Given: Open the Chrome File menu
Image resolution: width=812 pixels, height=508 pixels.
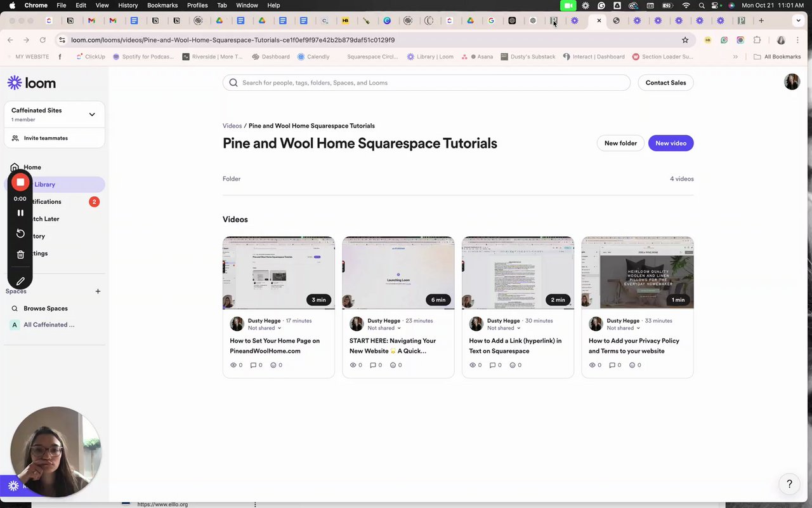Looking at the screenshot, I should (x=62, y=5).
